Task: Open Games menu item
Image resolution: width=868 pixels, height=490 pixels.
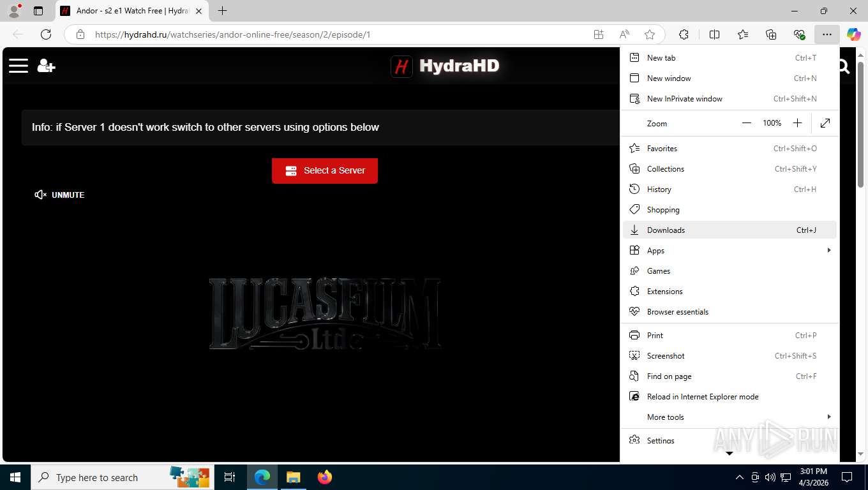Action: click(x=730, y=271)
